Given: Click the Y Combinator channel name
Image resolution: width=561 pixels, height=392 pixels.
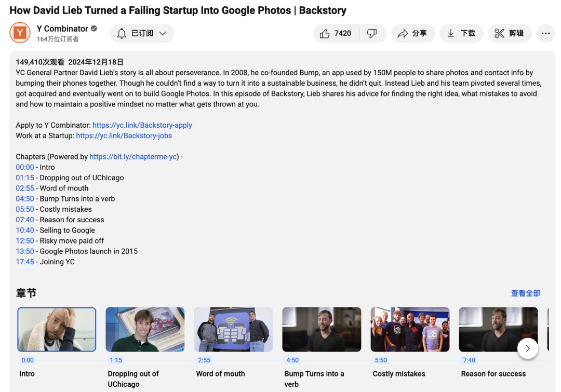Looking at the screenshot, I should point(62,29).
